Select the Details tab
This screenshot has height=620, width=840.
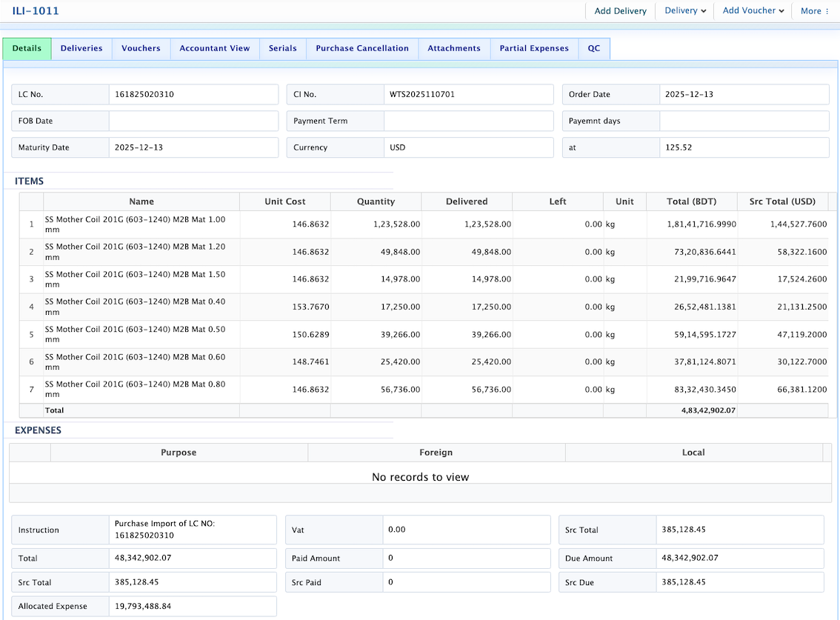pos(27,48)
